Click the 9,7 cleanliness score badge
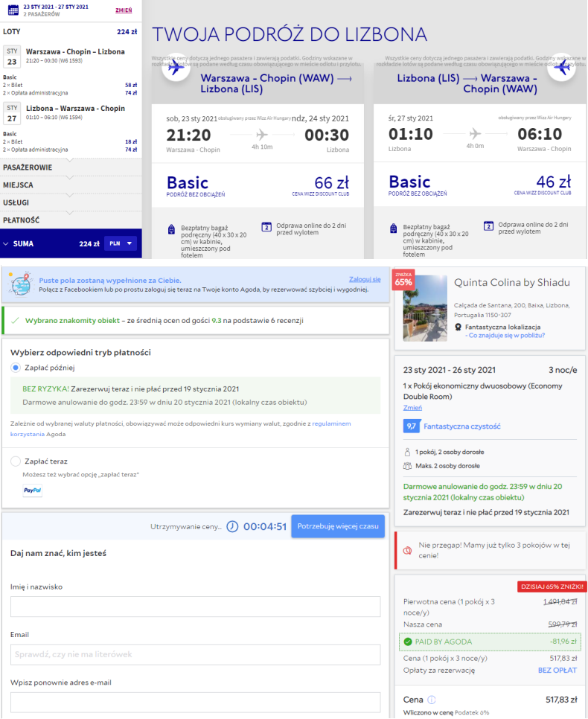The width and height of the screenshot is (588, 719). 412,426
